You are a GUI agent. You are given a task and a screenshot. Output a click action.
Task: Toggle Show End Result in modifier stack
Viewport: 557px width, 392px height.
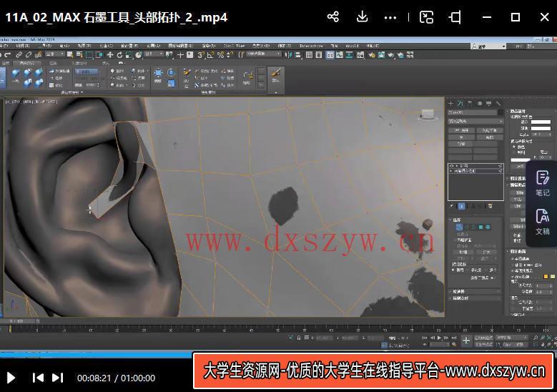coord(462,206)
